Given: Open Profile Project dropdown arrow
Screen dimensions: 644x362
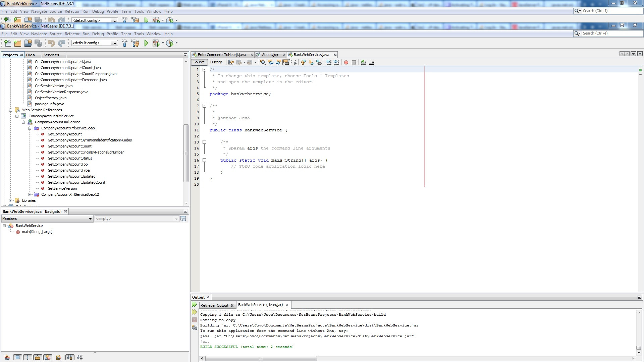Looking at the screenshot, I should pyautogui.click(x=176, y=43).
